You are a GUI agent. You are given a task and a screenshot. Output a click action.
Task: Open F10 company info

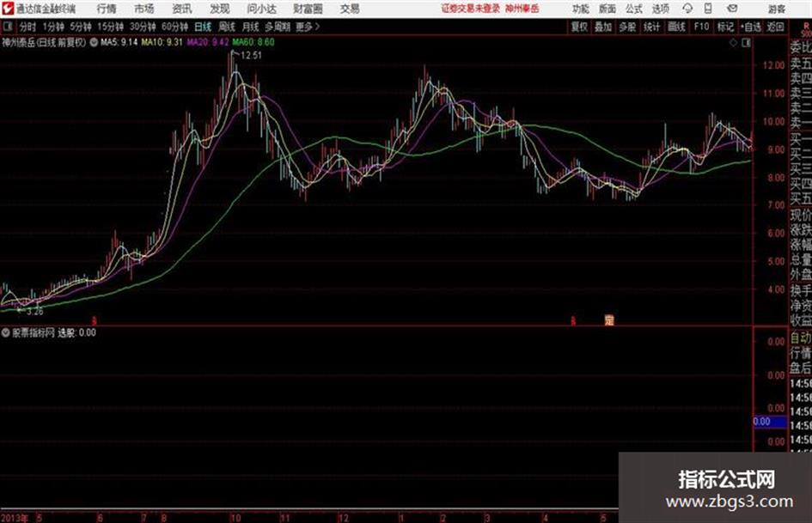point(701,27)
